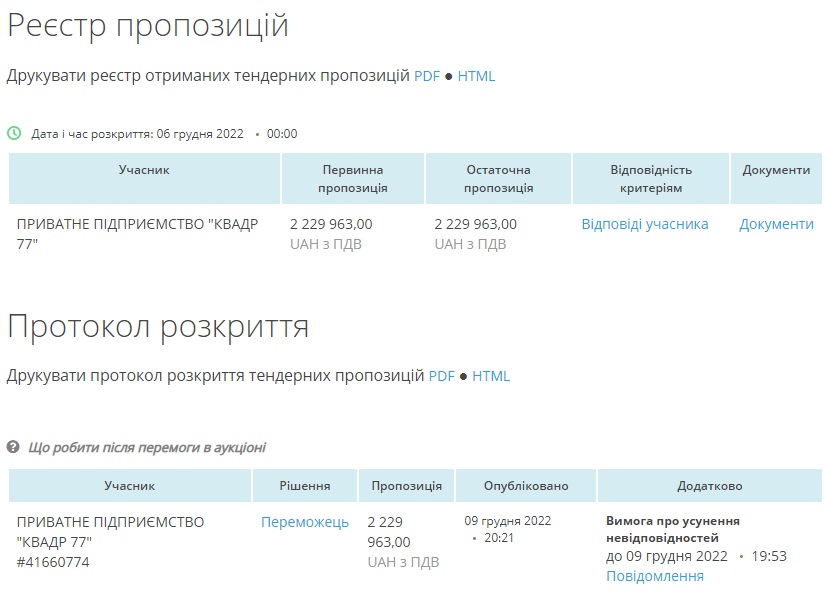Viewport: 825px width, 611px height.
Task: Click 'Що робити після перемоги в аукціоні'
Action: (147, 447)
